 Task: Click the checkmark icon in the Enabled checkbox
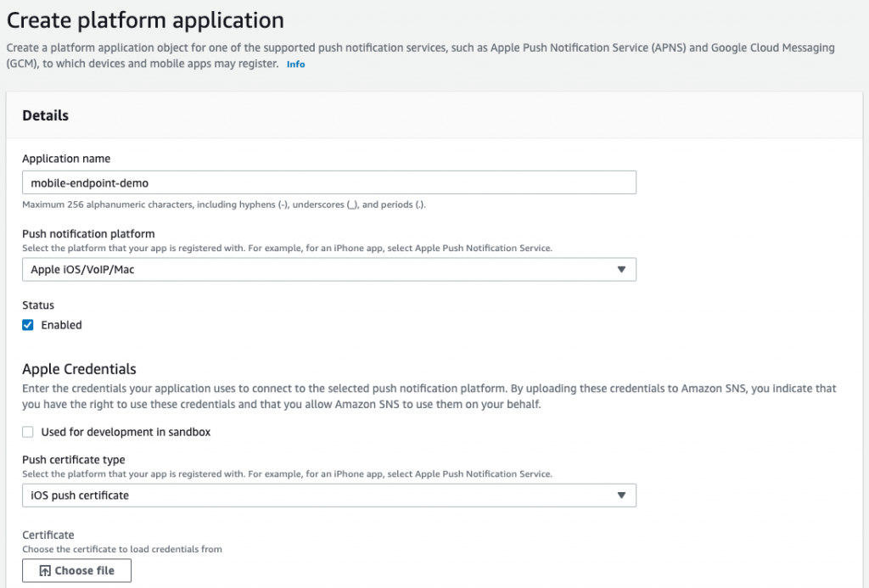click(x=26, y=324)
